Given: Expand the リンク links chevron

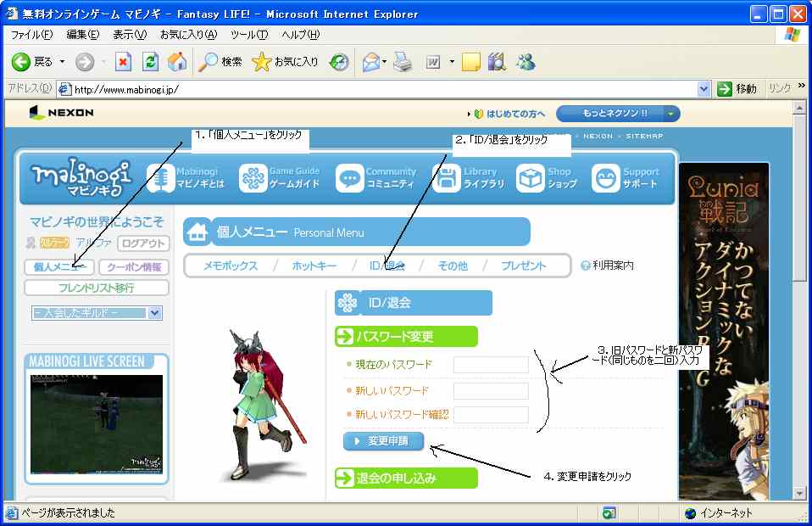Looking at the screenshot, I should pos(801,86).
